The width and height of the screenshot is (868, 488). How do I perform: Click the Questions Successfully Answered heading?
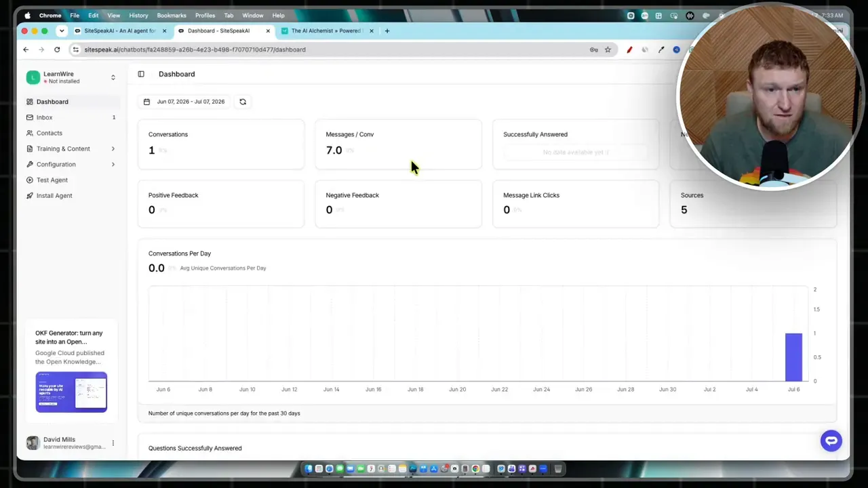point(195,448)
